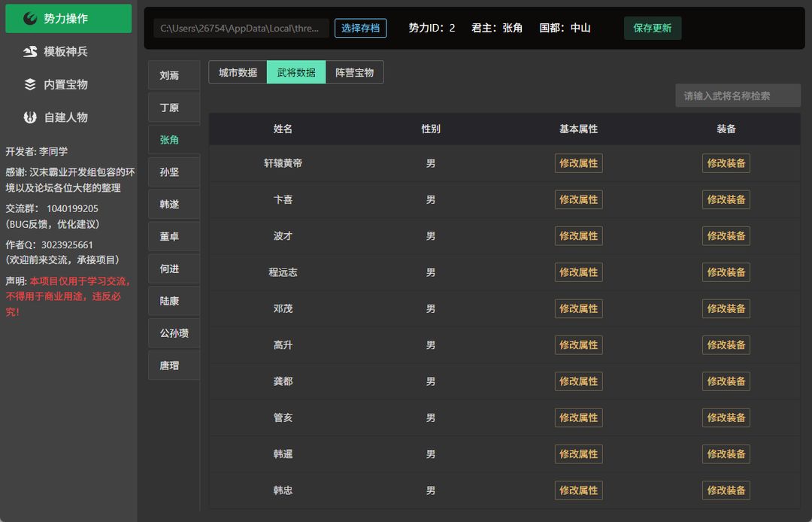Open the 公孙瓒 faction entry

pyautogui.click(x=174, y=333)
